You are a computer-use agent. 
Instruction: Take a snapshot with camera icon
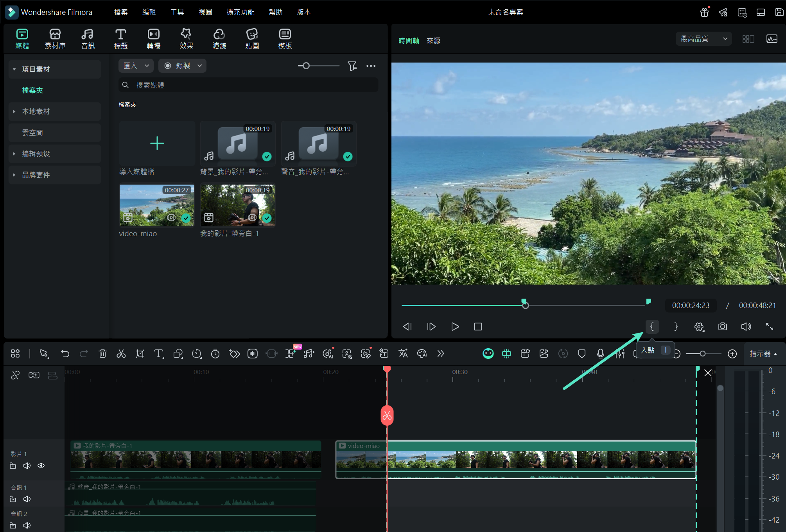tap(723, 326)
